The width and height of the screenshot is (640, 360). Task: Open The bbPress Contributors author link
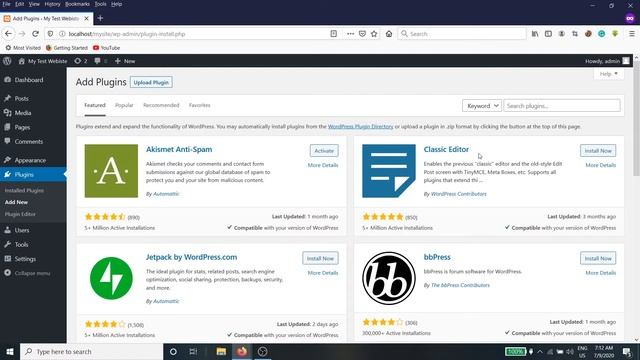coord(460,285)
